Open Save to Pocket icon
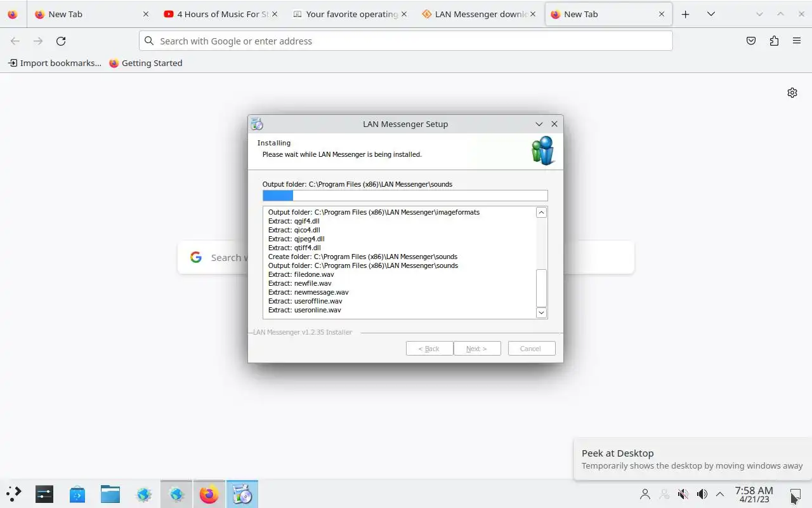The image size is (812, 508). point(751,41)
